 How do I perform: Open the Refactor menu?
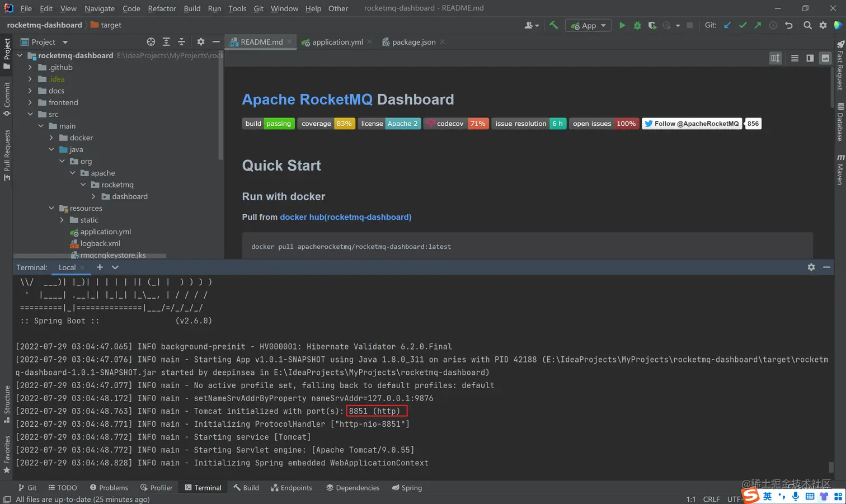point(162,8)
